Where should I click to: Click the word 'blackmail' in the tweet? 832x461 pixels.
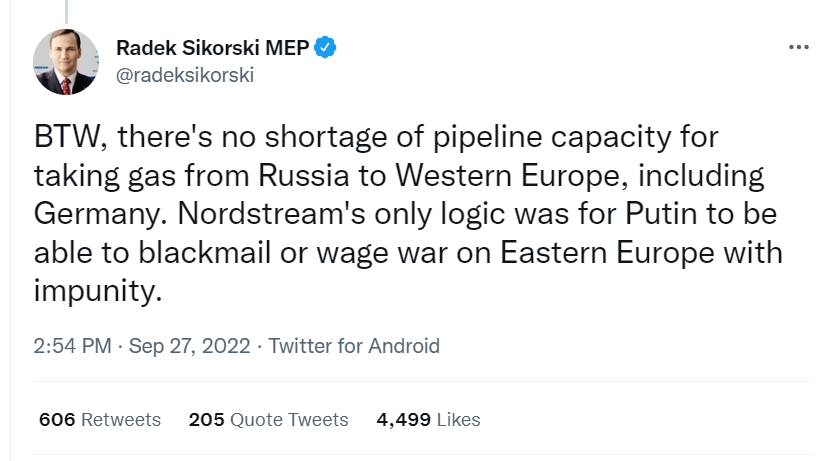coord(205,252)
